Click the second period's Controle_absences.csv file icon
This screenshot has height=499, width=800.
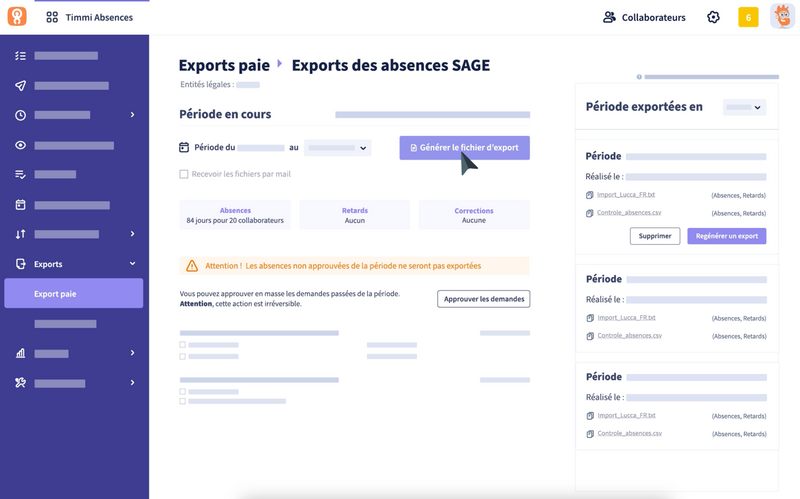click(590, 336)
